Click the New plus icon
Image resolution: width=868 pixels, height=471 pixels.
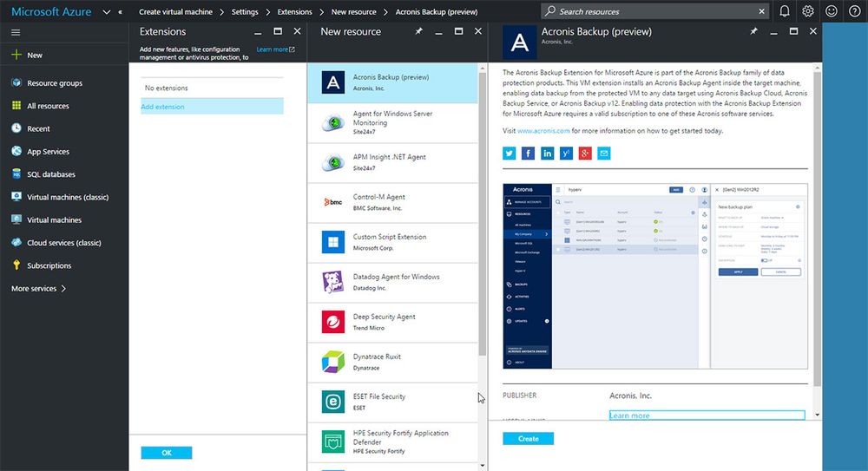point(16,55)
